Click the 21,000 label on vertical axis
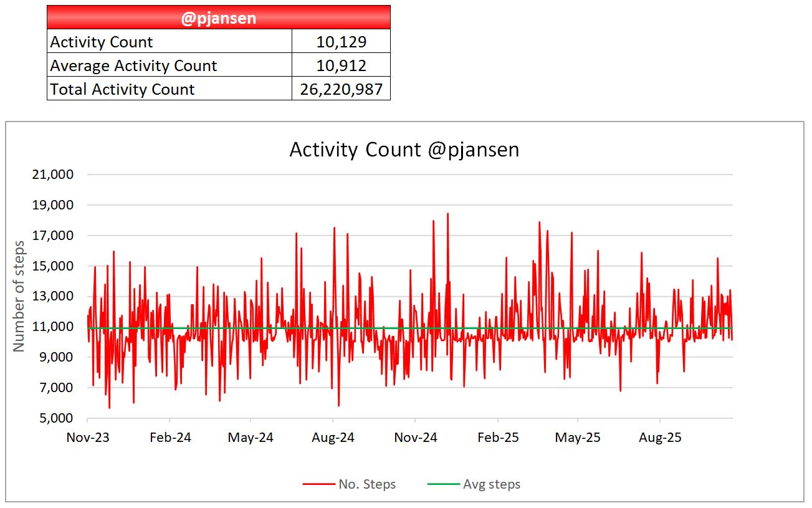This screenshot has width=812, height=508. click(x=52, y=175)
